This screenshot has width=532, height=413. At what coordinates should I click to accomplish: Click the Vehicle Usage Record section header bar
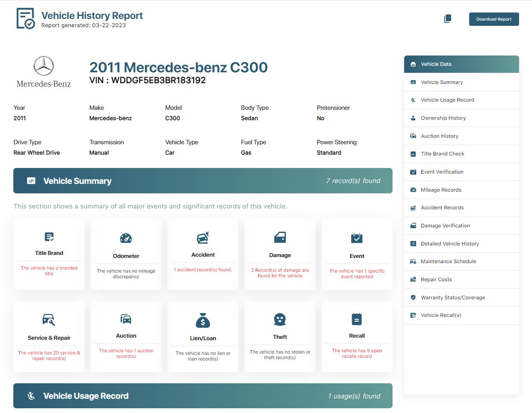click(203, 396)
